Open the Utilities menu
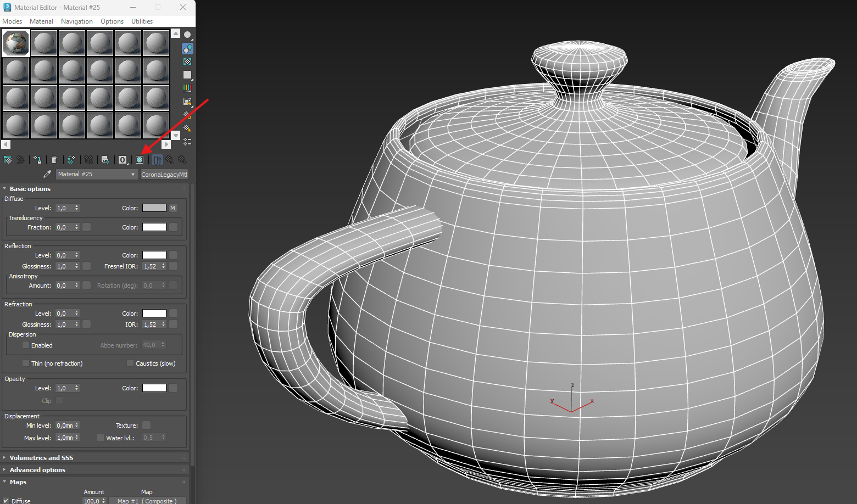 tap(142, 21)
